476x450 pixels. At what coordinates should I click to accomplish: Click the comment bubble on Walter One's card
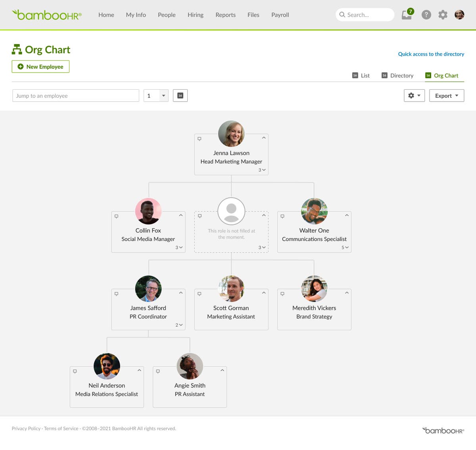pyautogui.click(x=282, y=216)
